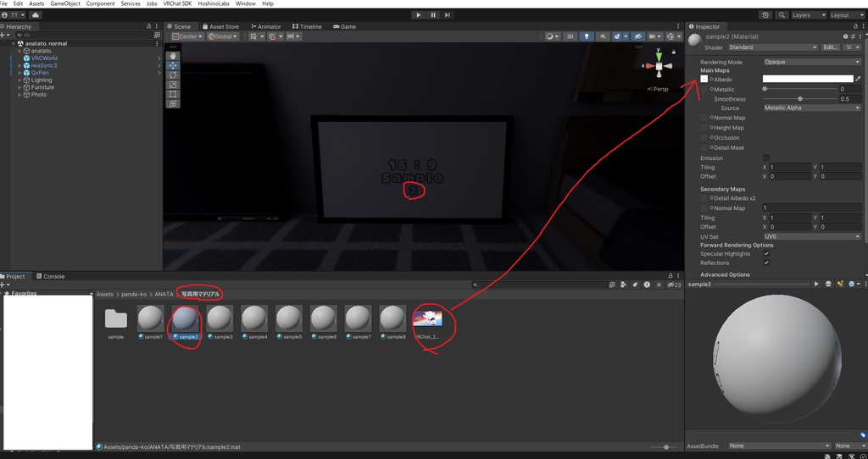The width and height of the screenshot is (868, 459).
Task: Open the HoshinoLabs menu
Action: coord(214,3)
